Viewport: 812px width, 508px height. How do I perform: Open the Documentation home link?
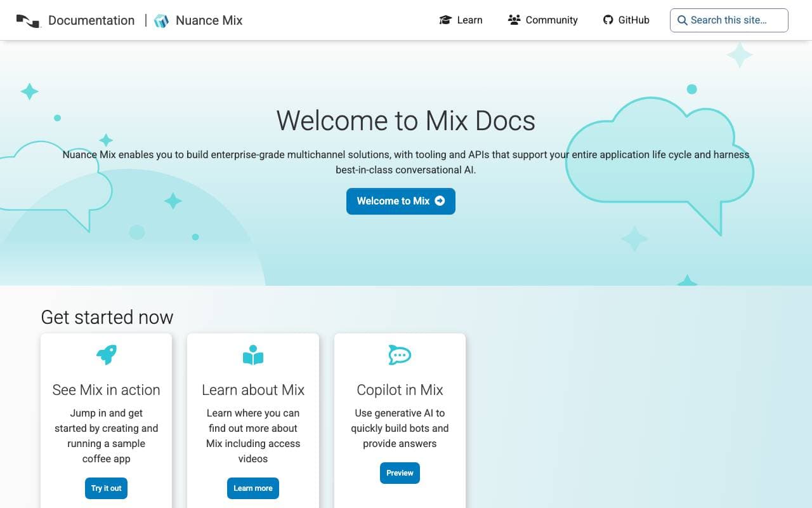click(x=91, y=20)
